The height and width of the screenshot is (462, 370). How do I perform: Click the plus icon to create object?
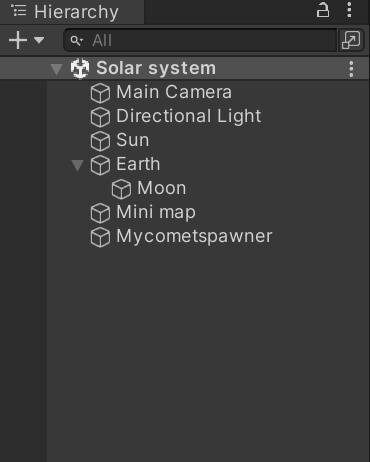point(18,40)
